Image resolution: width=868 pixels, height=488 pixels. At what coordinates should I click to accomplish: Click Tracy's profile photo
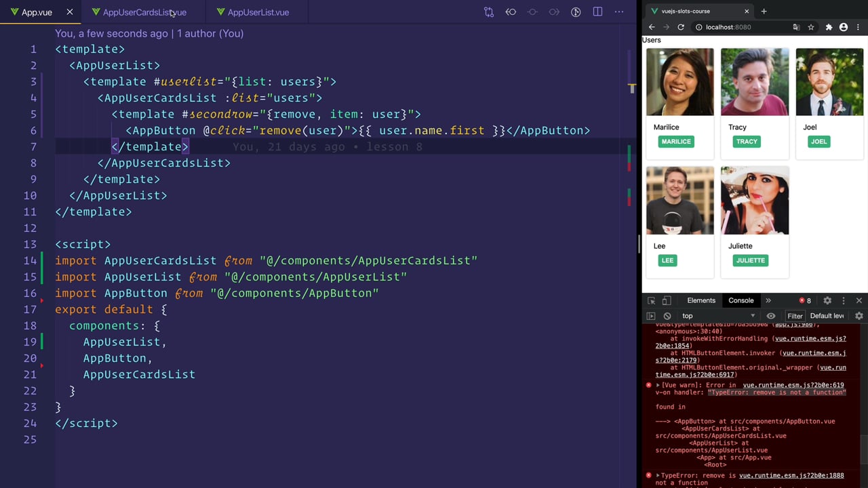pos(755,82)
